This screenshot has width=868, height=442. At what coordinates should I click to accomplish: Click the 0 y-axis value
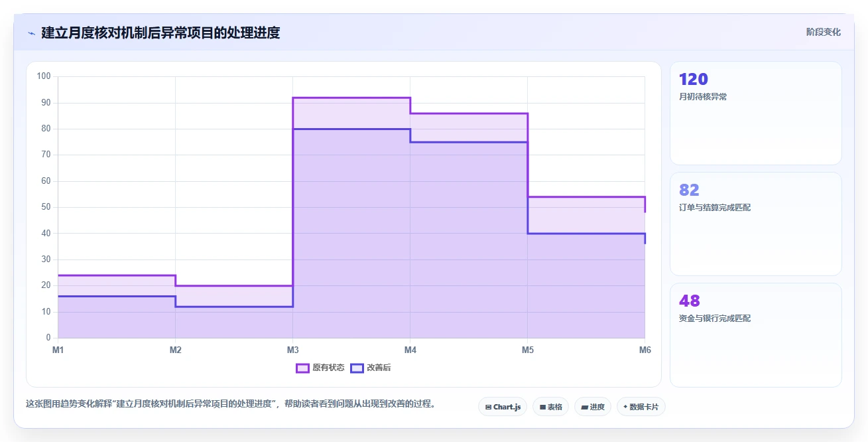pyautogui.click(x=48, y=338)
